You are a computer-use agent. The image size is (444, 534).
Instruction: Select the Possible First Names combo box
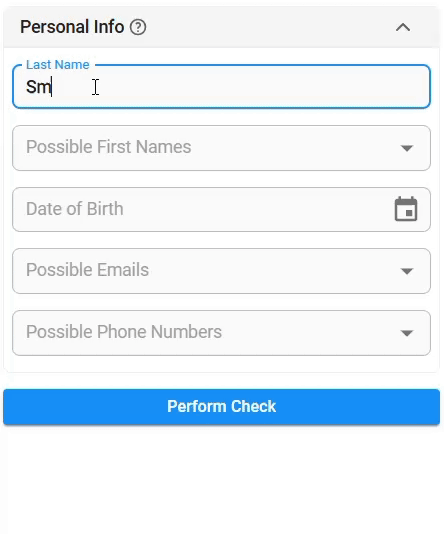(x=222, y=148)
